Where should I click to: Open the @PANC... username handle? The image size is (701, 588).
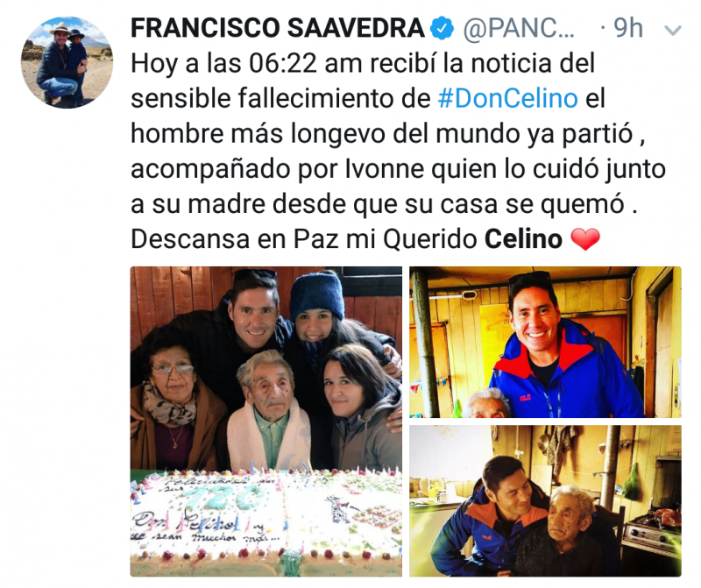pos(519,29)
